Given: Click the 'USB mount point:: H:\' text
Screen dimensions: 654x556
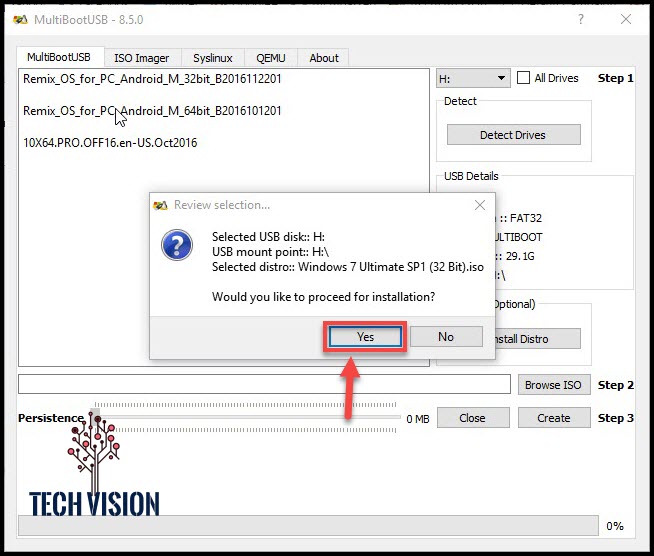Looking at the screenshot, I should click(271, 252).
